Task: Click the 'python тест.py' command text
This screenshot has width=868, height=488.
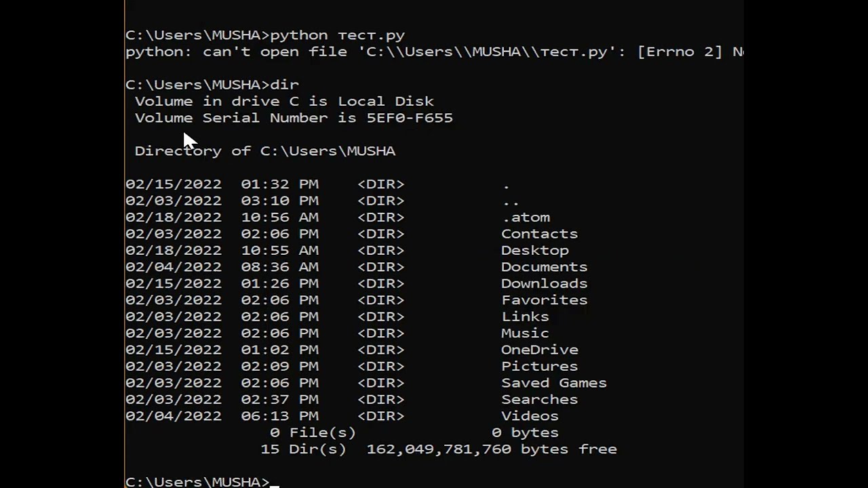Action: click(338, 35)
